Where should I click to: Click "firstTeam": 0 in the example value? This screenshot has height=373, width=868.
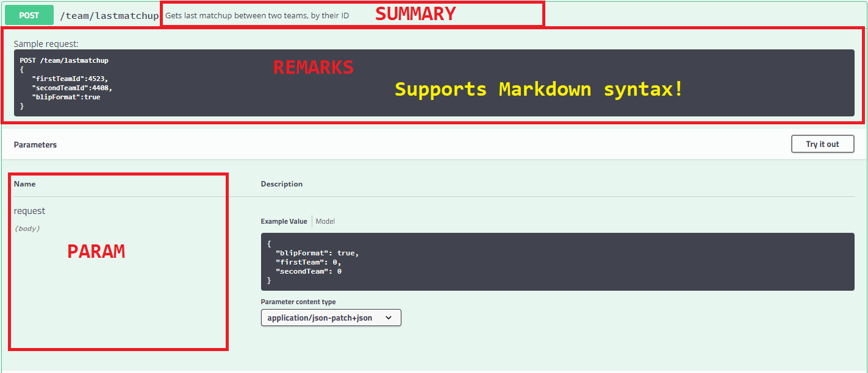(x=308, y=262)
